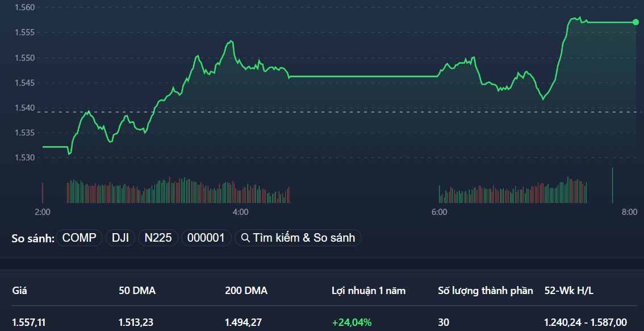
Task: Enable the N225 comparison overlay
Action: [x=158, y=238]
